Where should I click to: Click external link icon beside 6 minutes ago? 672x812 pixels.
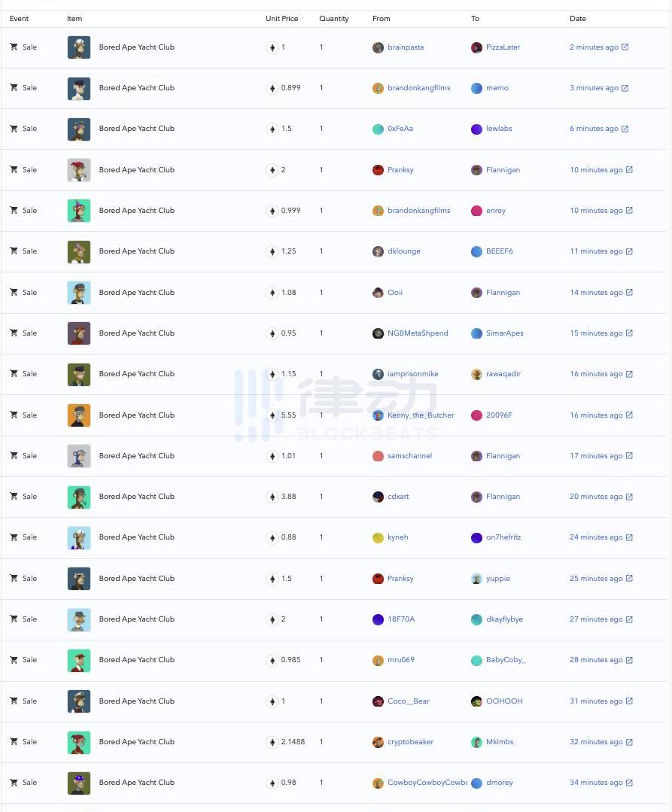click(x=625, y=129)
